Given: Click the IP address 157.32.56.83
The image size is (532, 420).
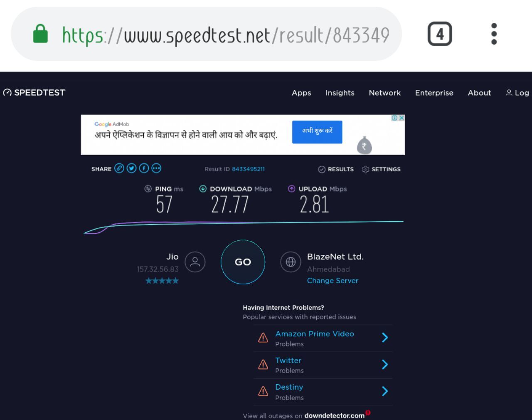Looking at the screenshot, I should click(158, 269).
